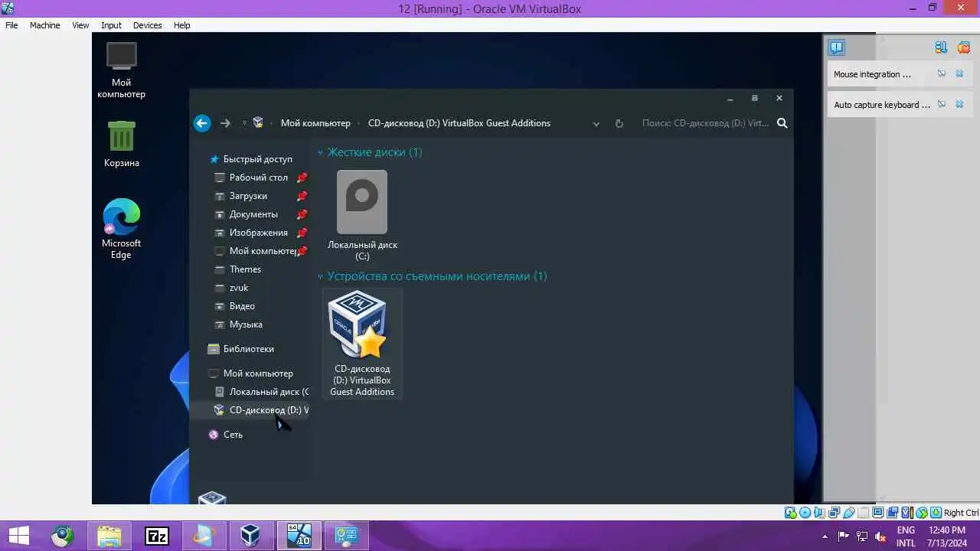Click delete all notifications icon

(x=963, y=47)
